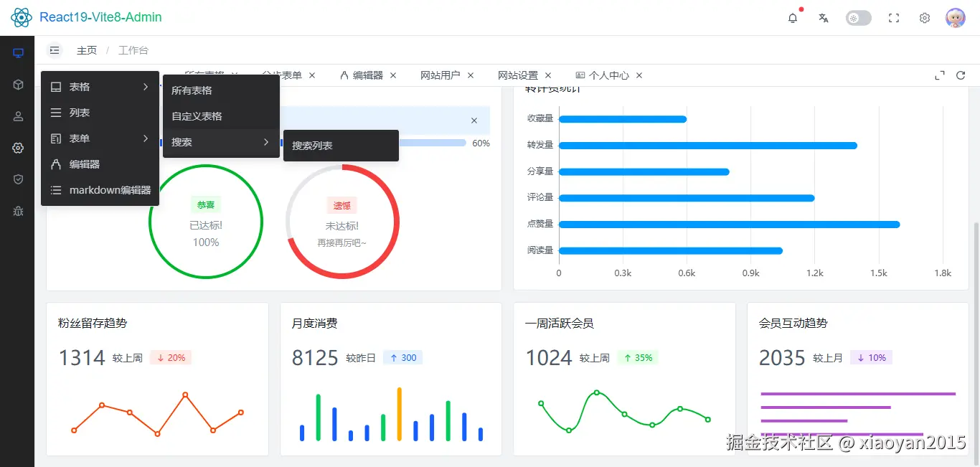Click the chevron next to 表单
This screenshot has width=980, height=467.
coord(146,138)
